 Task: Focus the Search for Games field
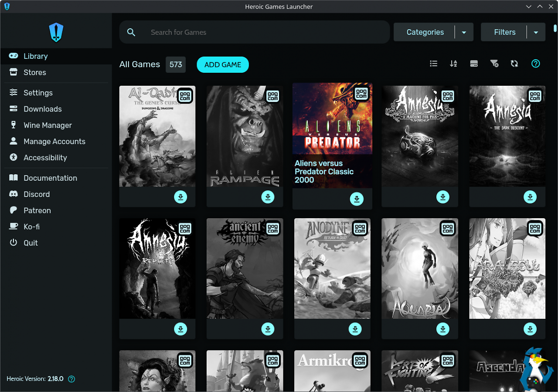[x=255, y=32]
